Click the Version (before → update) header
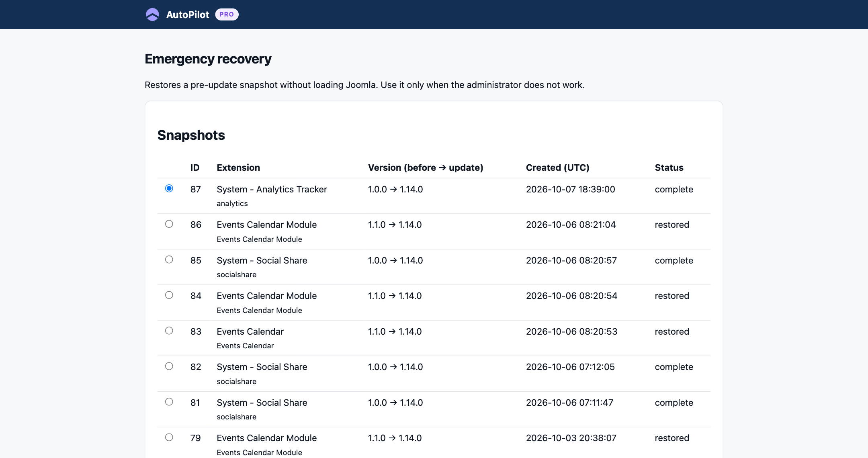 (426, 168)
